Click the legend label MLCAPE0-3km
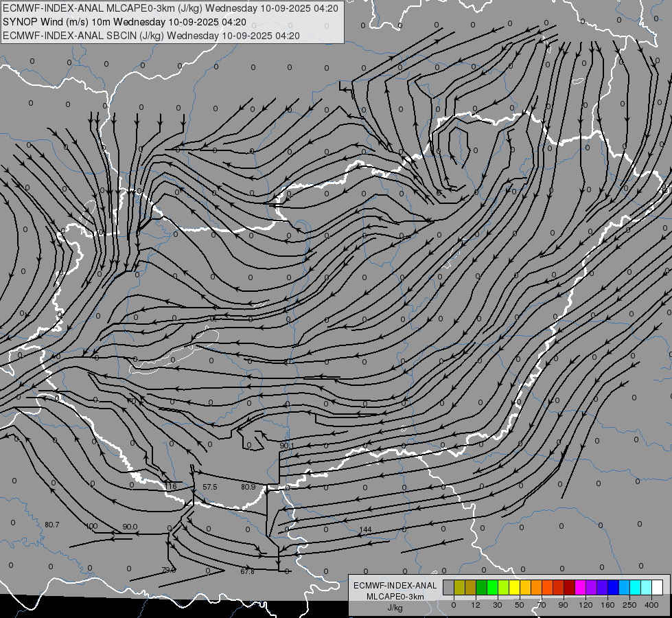 click(x=395, y=597)
